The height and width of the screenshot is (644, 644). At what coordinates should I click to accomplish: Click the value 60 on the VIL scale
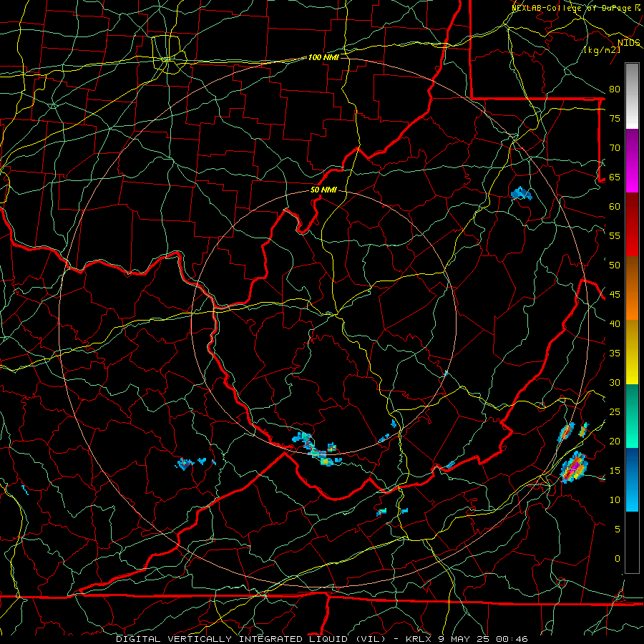(x=615, y=207)
